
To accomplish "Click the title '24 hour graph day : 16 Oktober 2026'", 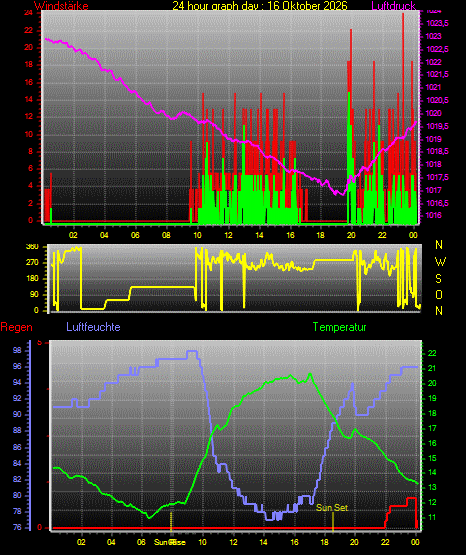I will [x=260, y=6].
